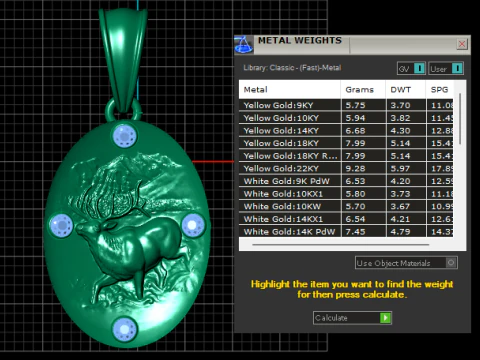Click the 4.79 DWT value

click(x=400, y=232)
